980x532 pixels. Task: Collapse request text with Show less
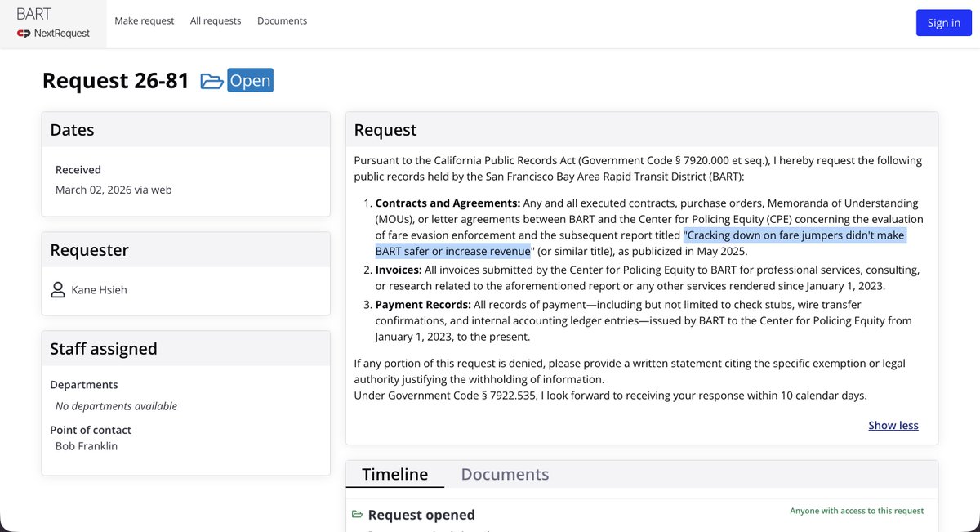click(x=893, y=425)
